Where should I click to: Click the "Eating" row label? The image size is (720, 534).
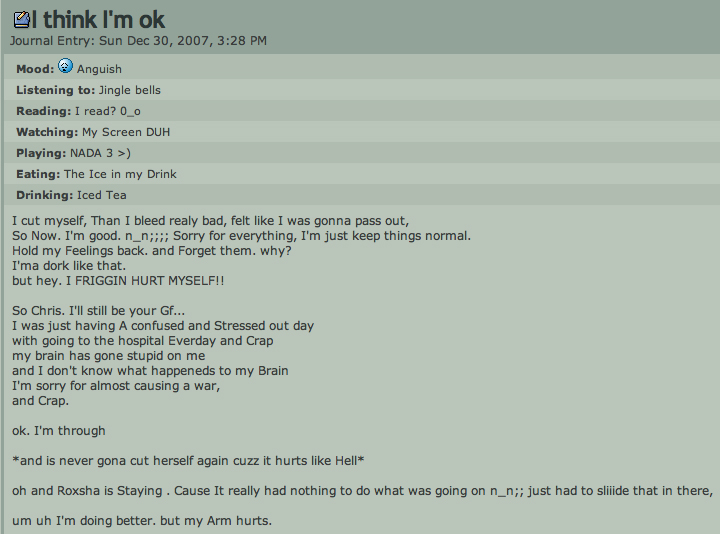[x=38, y=174]
